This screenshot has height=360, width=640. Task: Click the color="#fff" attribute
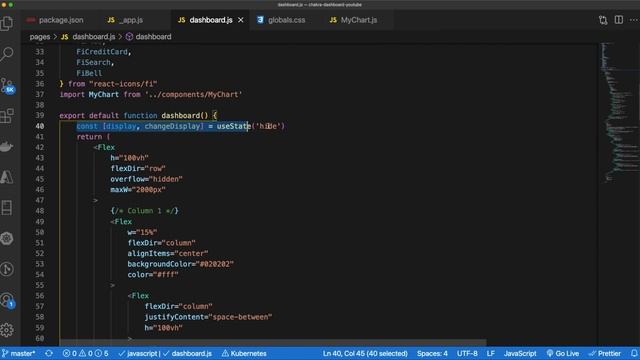click(153, 275)
